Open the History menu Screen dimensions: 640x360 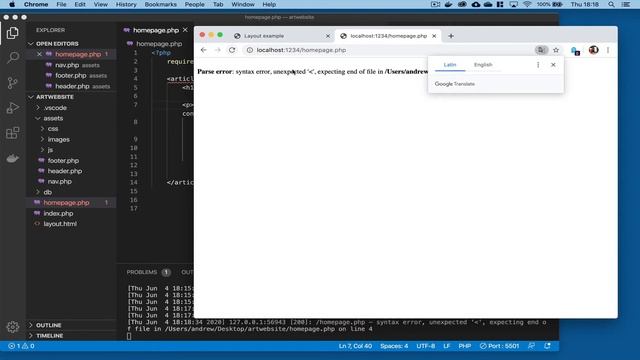coord(126,4)
